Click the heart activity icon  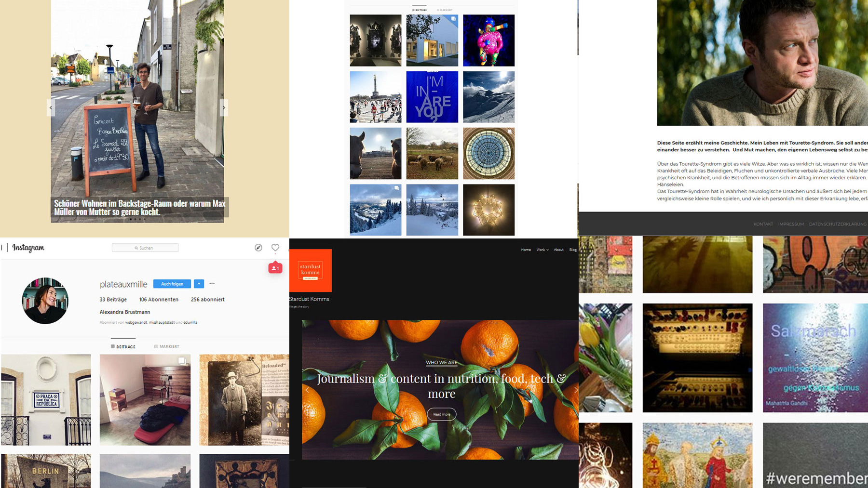pos(275,248)
